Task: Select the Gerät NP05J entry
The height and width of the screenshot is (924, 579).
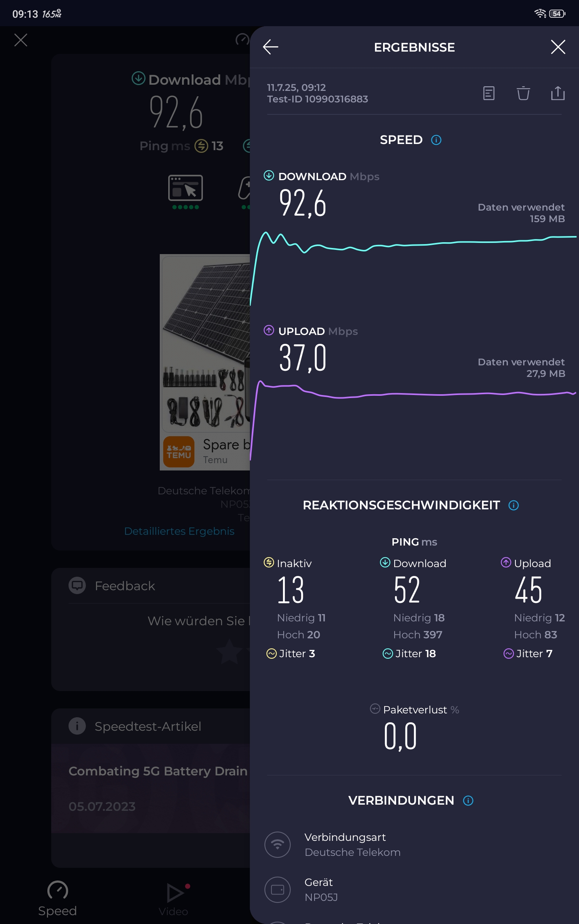Action: pyautogui.click(x=414, y=890)
